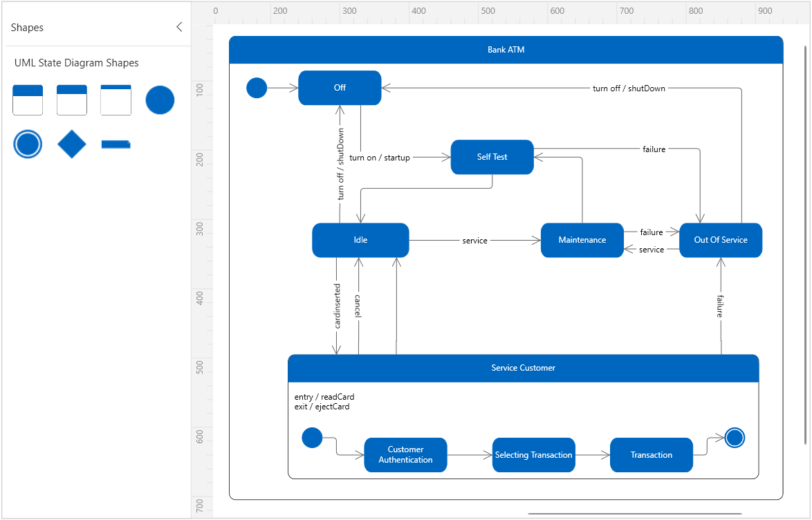Viewport: 812px width, 520px height.
Task: Click the 'cardinserted' transition label
Action: click(x=337, y=306)
